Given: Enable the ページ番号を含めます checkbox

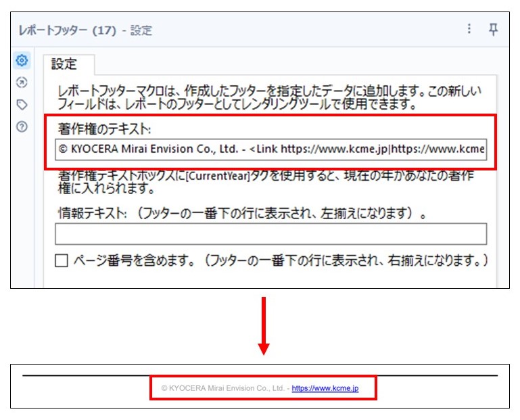Looking at the screenshot, I should click(x=62, y=260).
